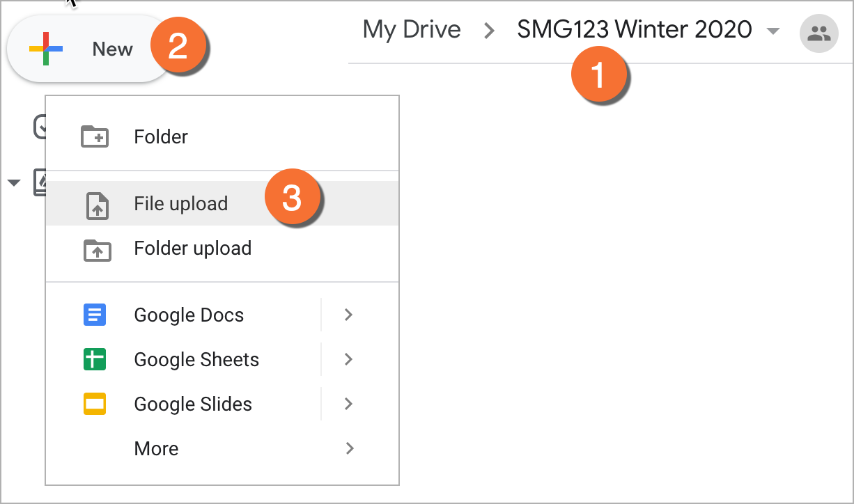This screenshot has width=854, height=504.
Task: Click the new folder icon
Action: 95,137
